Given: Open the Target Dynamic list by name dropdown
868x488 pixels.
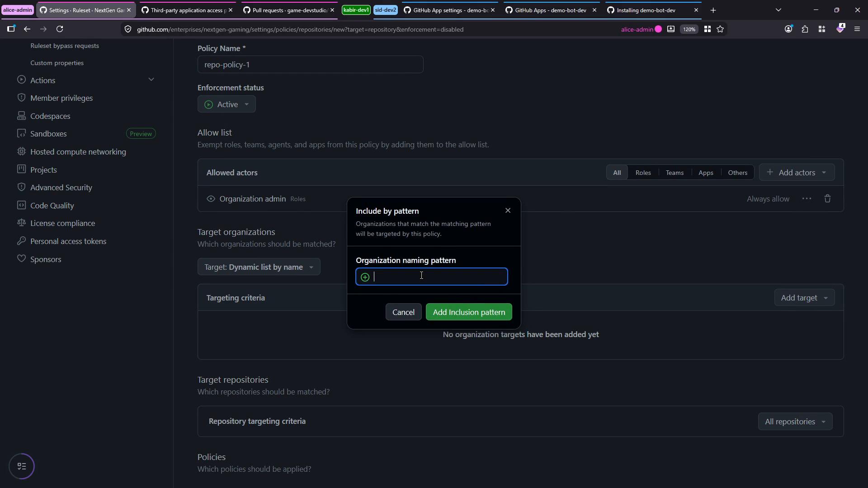Looking at the screenshot, I should pos(259,267).
